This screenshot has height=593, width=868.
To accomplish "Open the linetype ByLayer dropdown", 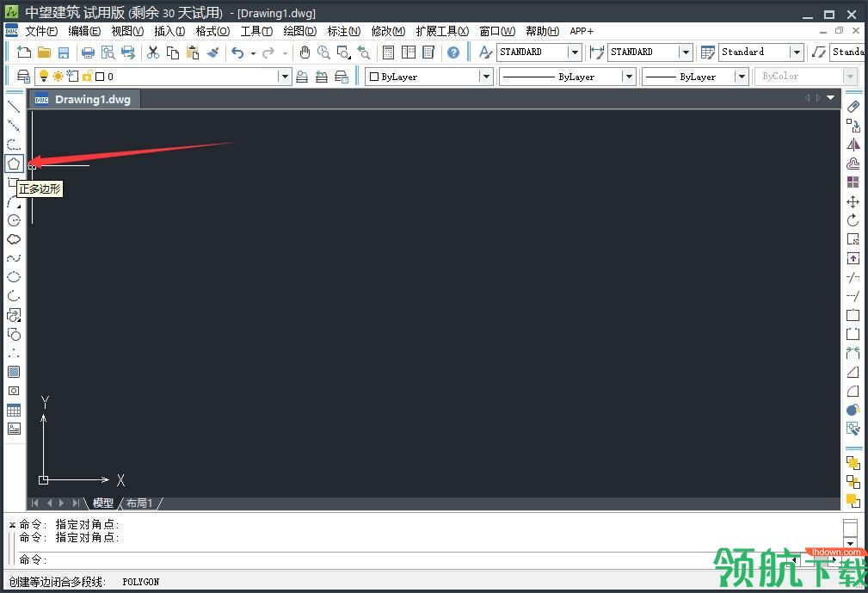I will pyautogui.click(x=628, y=77).
